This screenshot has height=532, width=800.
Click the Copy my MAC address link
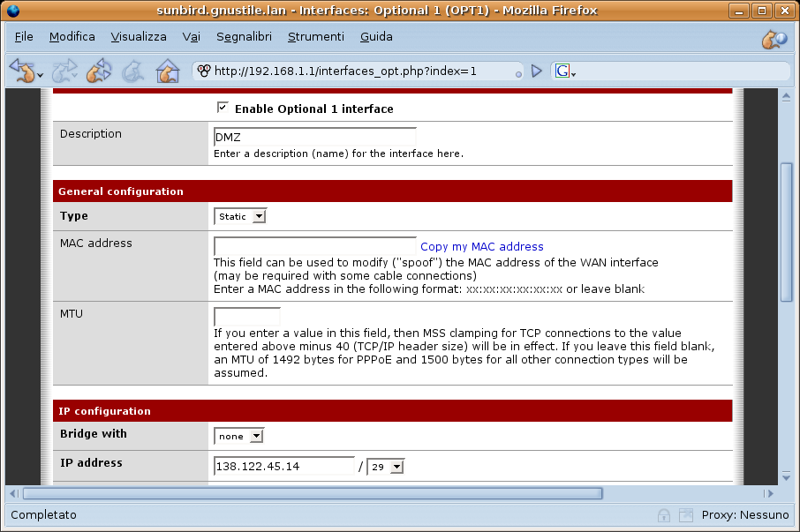click(481, 247)
